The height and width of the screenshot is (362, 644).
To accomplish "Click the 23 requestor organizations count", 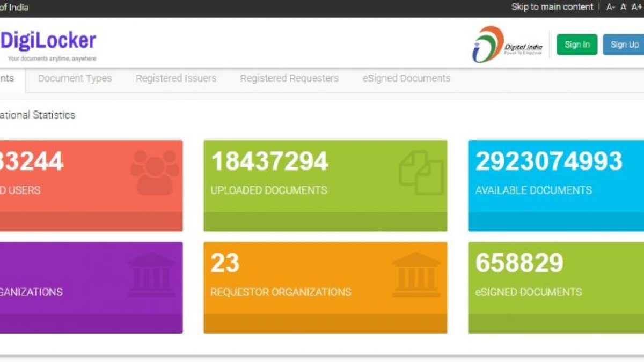I will pyautogui.click(x=225, y=263).
